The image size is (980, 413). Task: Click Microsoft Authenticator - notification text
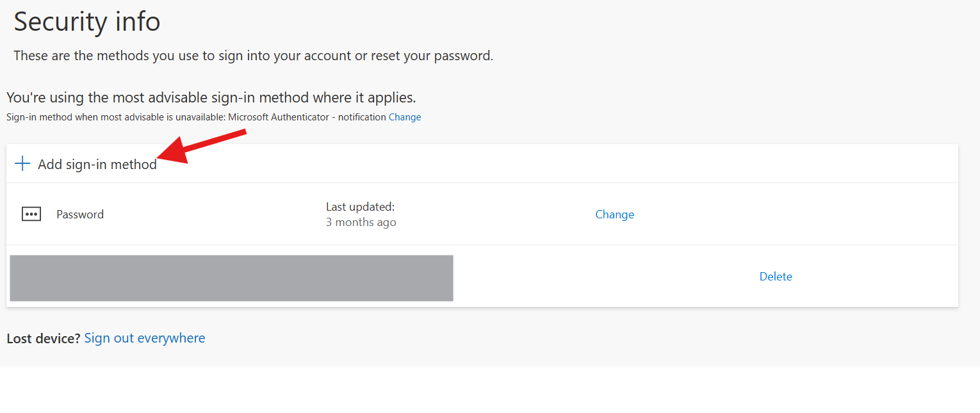point(307,117)
